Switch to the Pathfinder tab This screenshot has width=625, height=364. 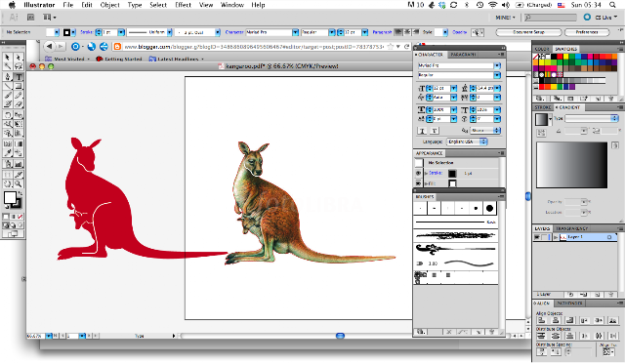click(x=569, y=303)
